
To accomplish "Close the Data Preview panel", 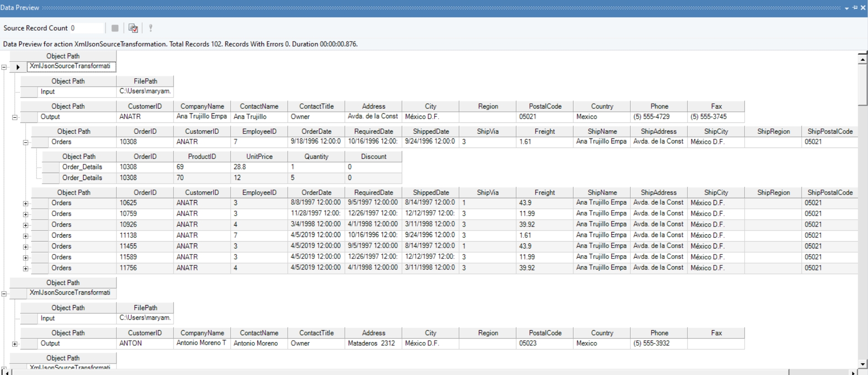I will pyautogui.click(x=863, y=8).
